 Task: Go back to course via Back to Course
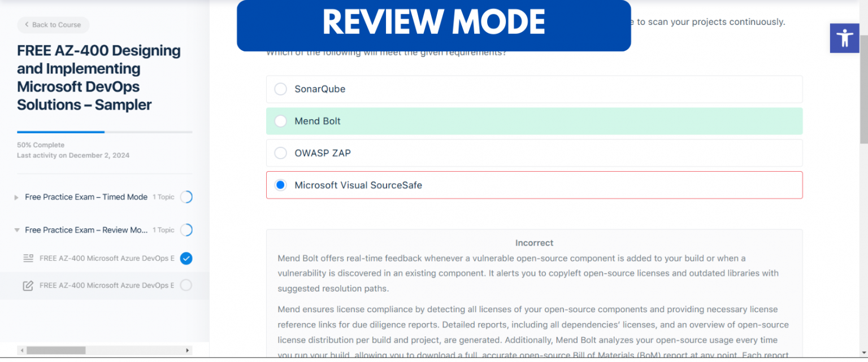[x=53, y=25]
